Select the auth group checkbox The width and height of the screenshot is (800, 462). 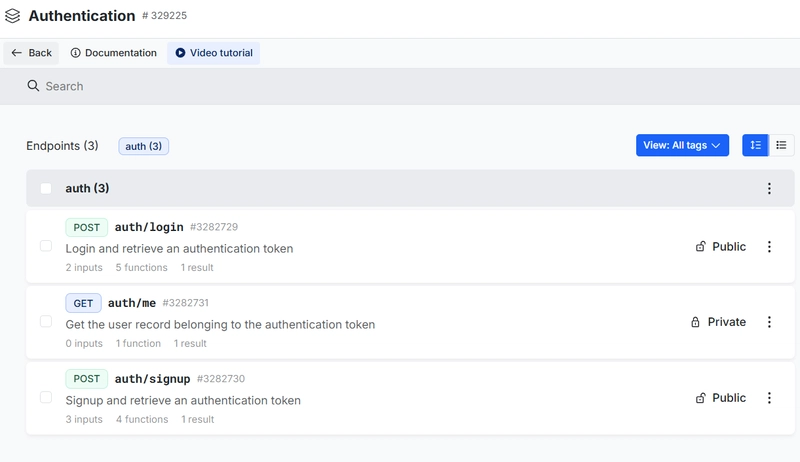click(46, 188)
